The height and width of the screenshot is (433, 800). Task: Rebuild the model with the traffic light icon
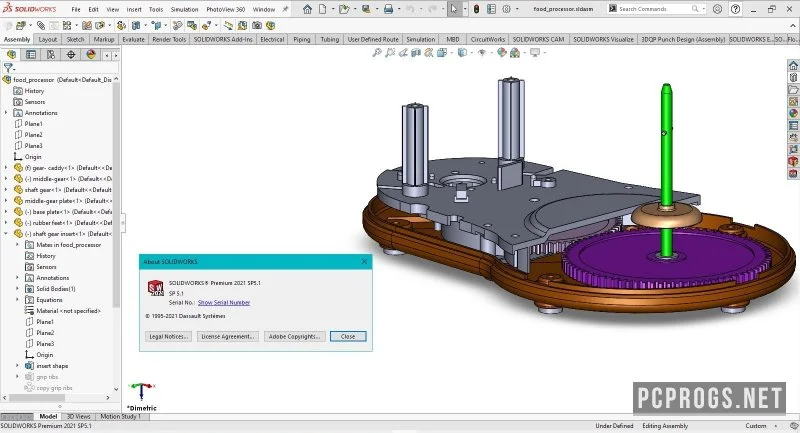pos(476,9)
